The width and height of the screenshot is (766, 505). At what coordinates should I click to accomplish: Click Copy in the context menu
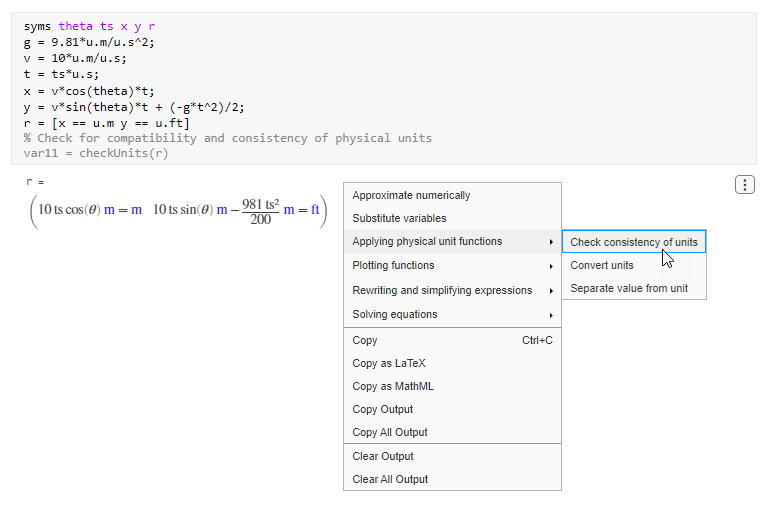tap(365, 341)
